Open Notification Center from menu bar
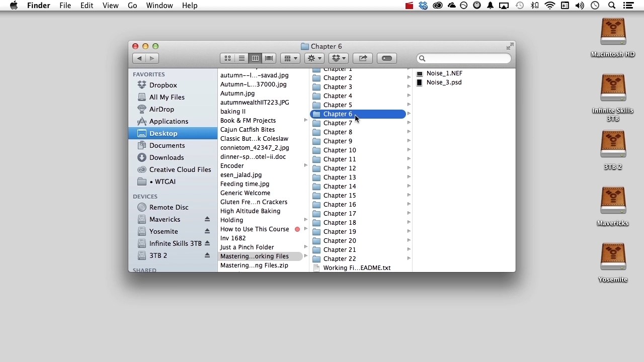644x362 pixels. [628, 6]
